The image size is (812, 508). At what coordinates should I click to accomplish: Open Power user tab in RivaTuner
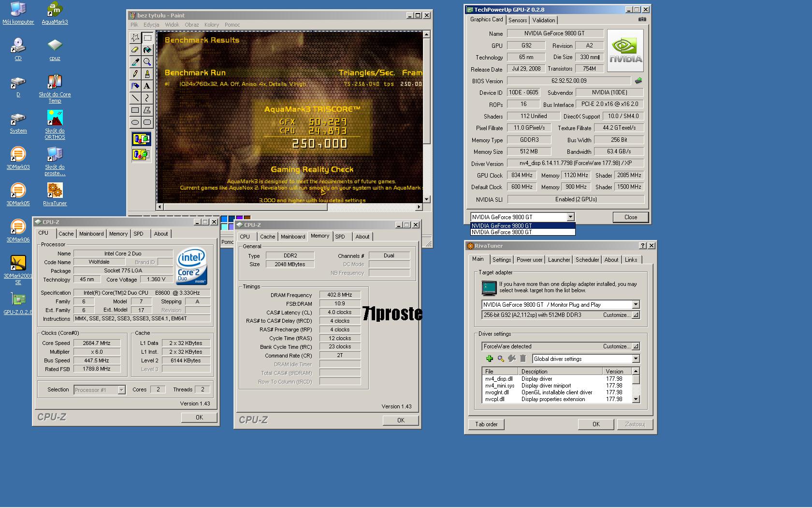[x=529, y=260]
